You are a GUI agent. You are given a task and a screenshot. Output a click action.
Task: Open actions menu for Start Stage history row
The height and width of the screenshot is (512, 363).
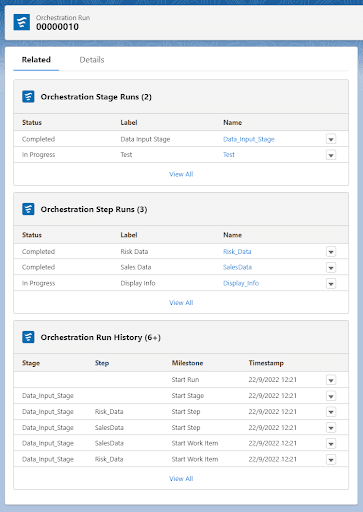[331, 396]
